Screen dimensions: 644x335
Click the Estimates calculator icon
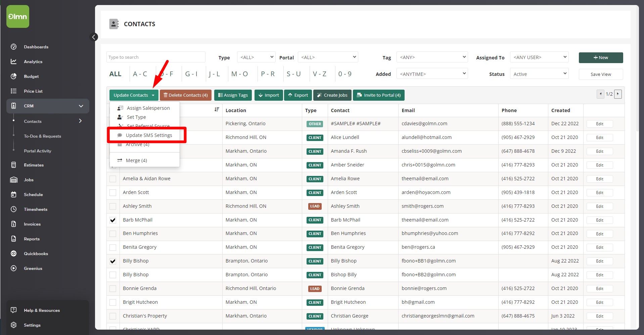point(13,165)
